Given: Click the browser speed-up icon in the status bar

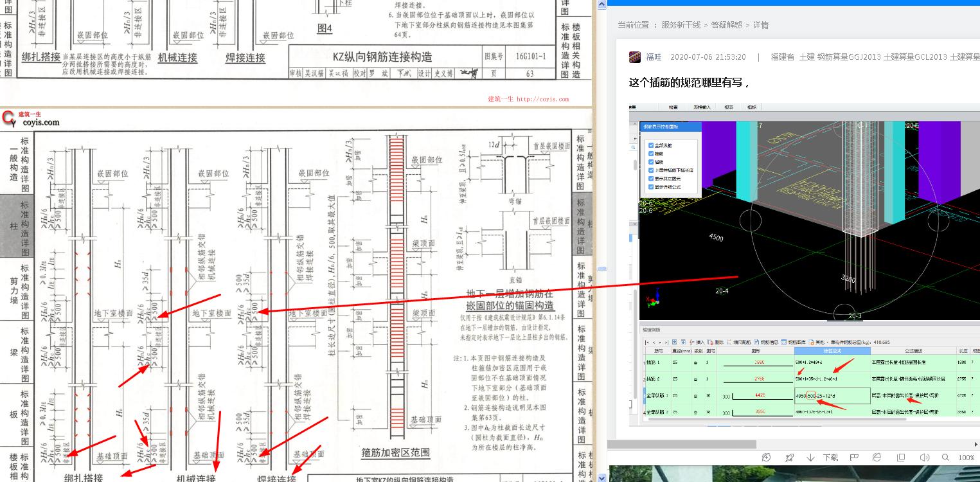Looking at the screenshot, I should coord(766,458).
